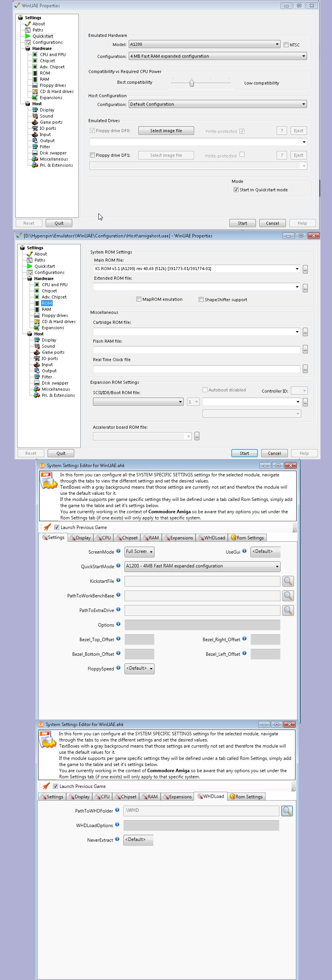Open Floppy drives item in top WinUAE window
The height and width of the screenshot is (980, 332).
point(53,85)
